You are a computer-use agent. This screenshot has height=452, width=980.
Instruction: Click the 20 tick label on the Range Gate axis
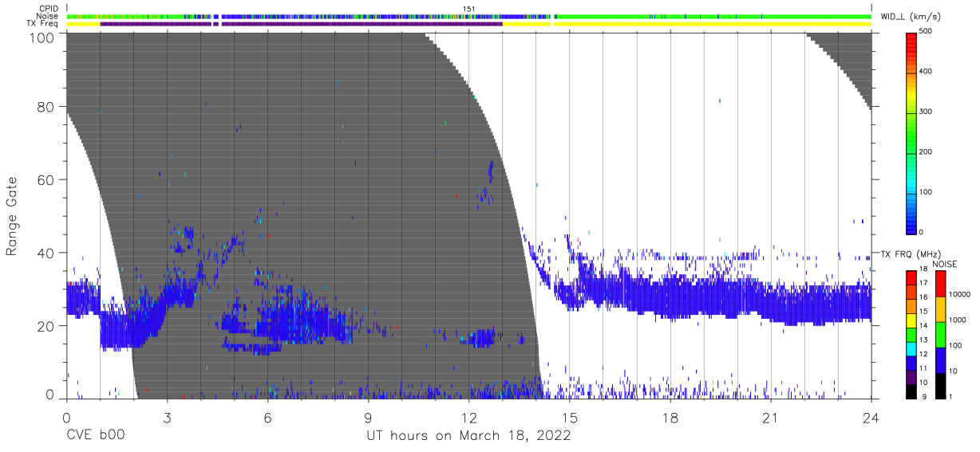[45, 326]
